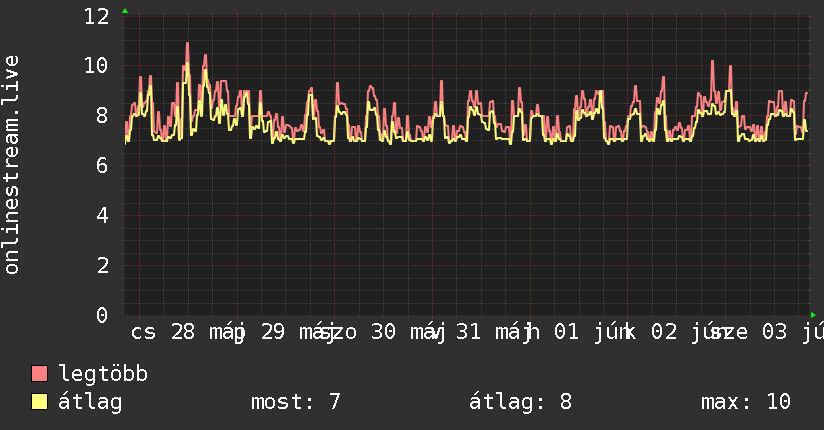Click the 'átlag: 8' statistic
Image resolution: width=824 pixels, height=430 pixels.
click(520, 402)
